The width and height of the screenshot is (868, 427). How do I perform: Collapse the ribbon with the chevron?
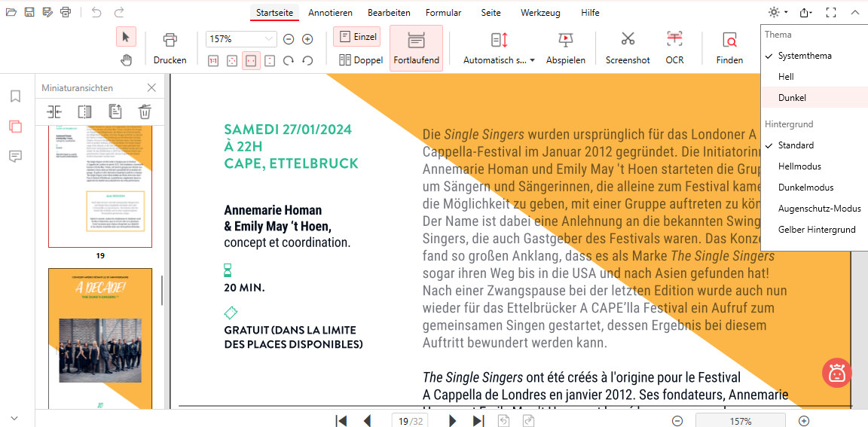(x=854, y=12)
